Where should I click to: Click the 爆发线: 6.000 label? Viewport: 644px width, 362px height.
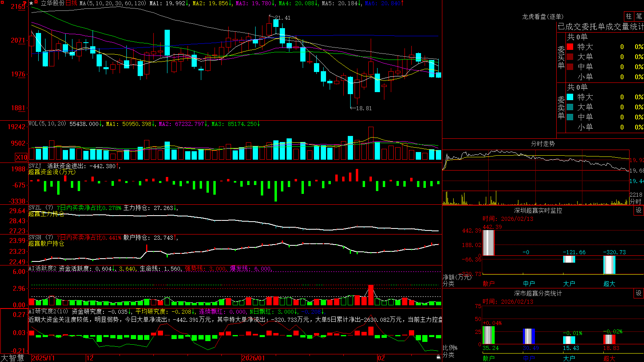coord(251,268)
